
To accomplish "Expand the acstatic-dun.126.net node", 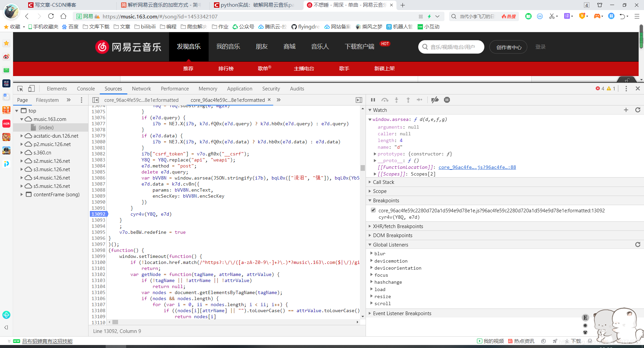I will pyautogui.click(x=22, y=136).
